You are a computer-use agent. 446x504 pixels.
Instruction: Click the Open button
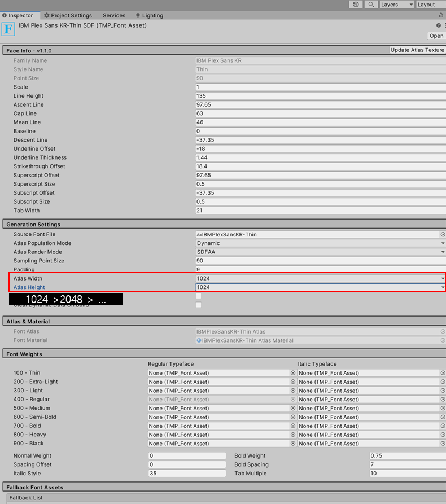(x=436, y=36)
